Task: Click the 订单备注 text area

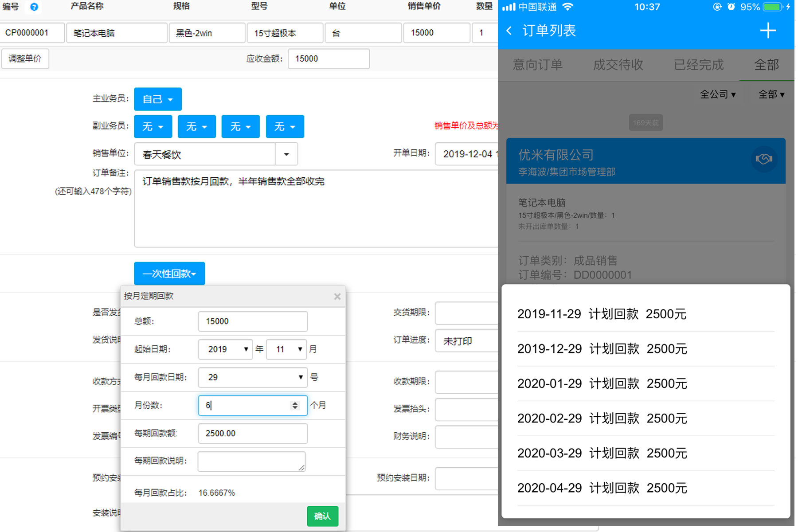Action: [x=316, y=208]
